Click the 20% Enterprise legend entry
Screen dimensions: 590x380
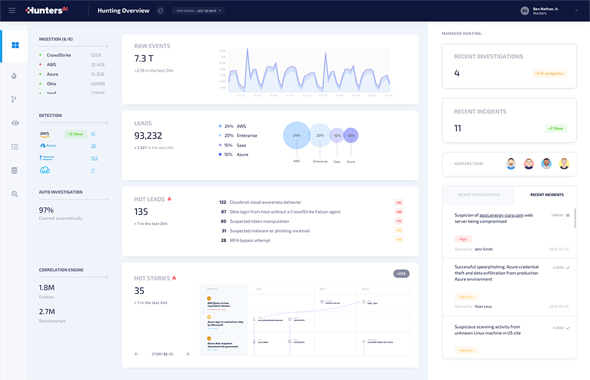pos(238,135)
